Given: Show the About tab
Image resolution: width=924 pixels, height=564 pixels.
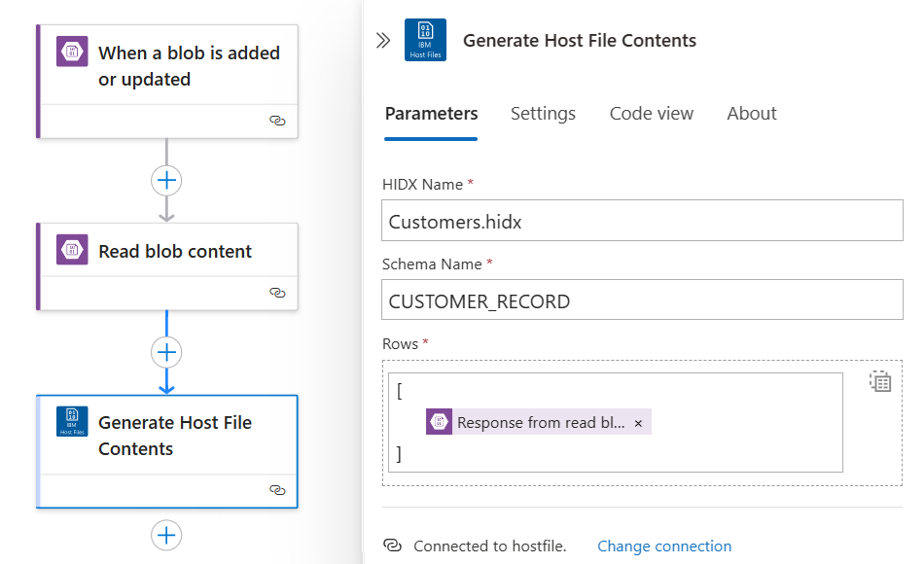Looking at the screenshot, I should (751, 114).
